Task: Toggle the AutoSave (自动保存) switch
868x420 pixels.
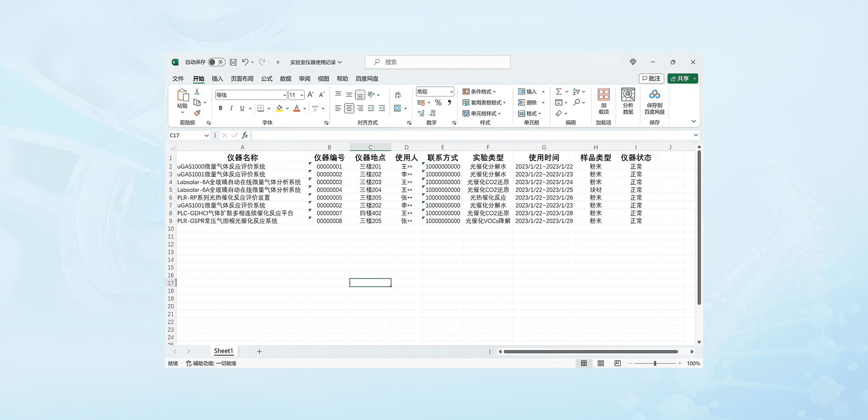Action: (x=217, y=62)
